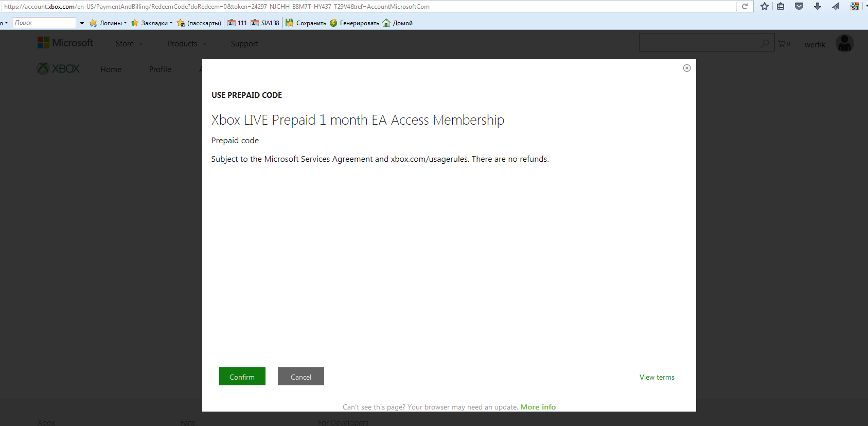The height and width of the screenshot is (426, 868).
Task: Close the Use Prepaid Code dialog
Action: [x=687, y=68]
